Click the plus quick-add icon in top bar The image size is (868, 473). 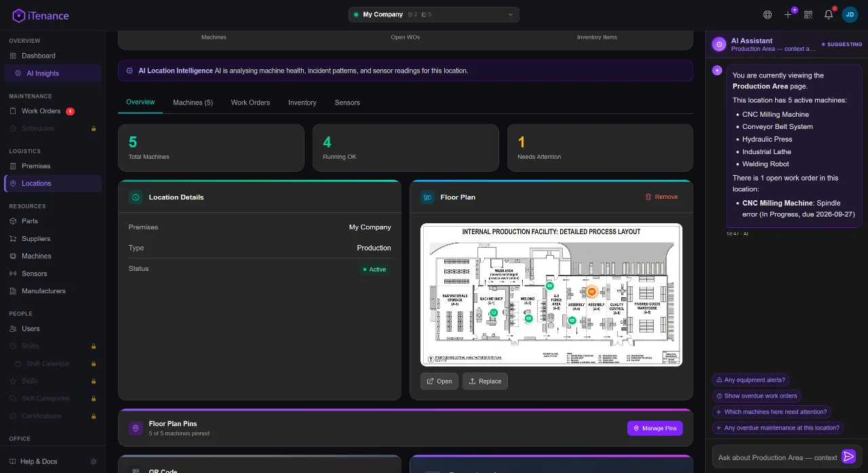tap(788, 14)
